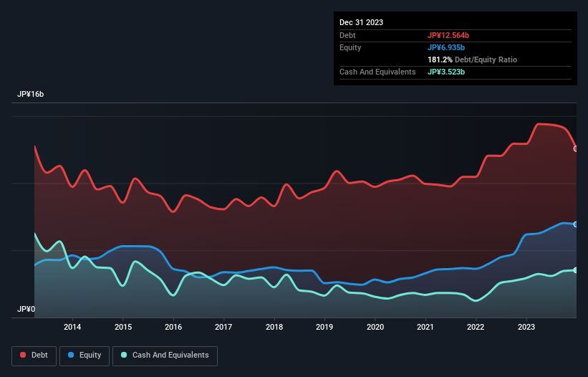Click the blue Equity legend dot
The image size is (588, 377).
click(71, 355)
